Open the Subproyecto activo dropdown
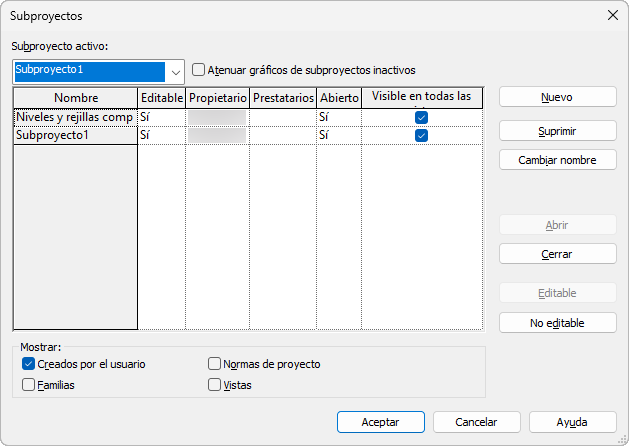This screenshot has height=446, width=629. tap(176, 71)
